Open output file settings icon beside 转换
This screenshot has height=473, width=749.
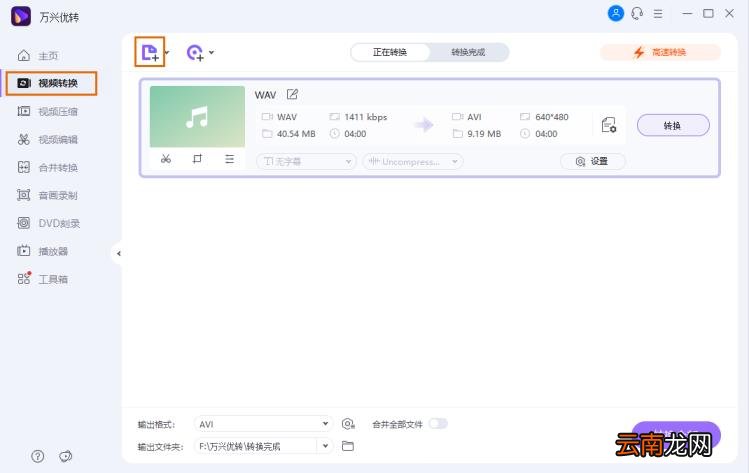click(x=609, y=125)
